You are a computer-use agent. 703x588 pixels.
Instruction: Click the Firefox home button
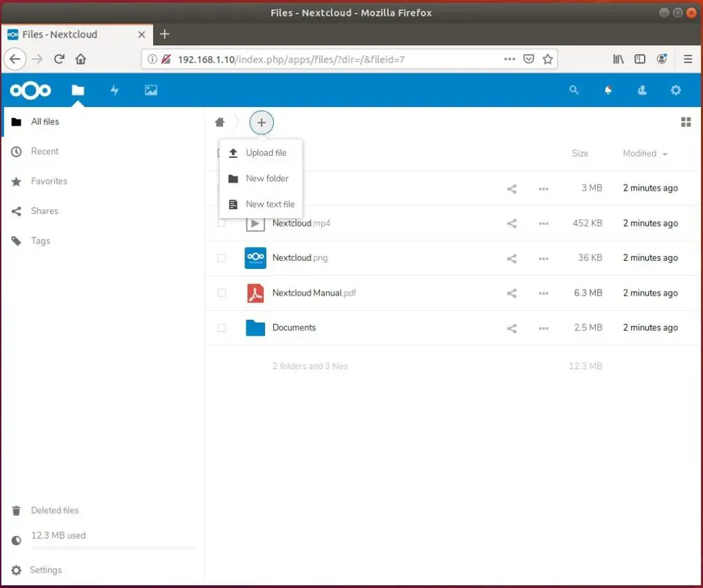[x=81, y=59]
